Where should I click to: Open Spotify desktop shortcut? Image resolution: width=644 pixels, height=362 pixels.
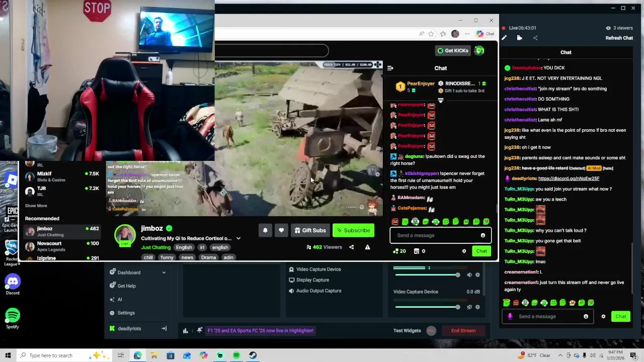[x=13, y=318]
